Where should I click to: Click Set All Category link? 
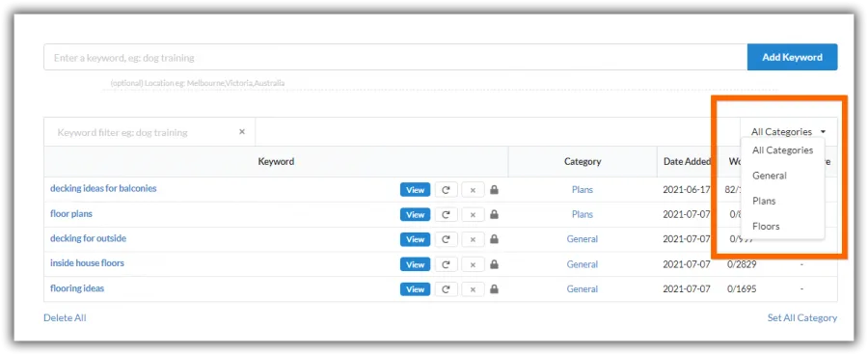(x=802, y=318)
